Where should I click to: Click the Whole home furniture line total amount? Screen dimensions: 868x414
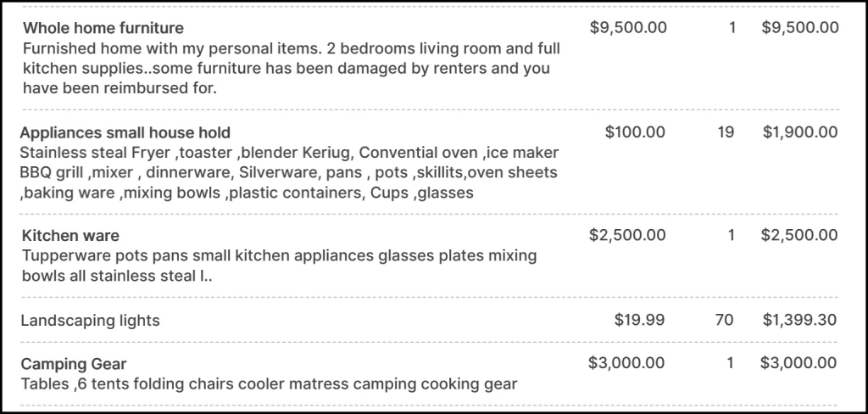click(800, 28)
